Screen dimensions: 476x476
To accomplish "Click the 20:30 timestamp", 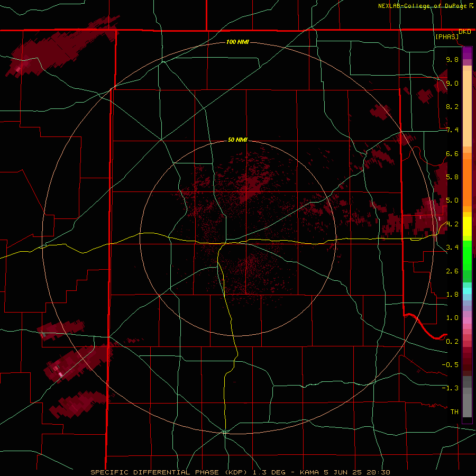I will [378, 472].
